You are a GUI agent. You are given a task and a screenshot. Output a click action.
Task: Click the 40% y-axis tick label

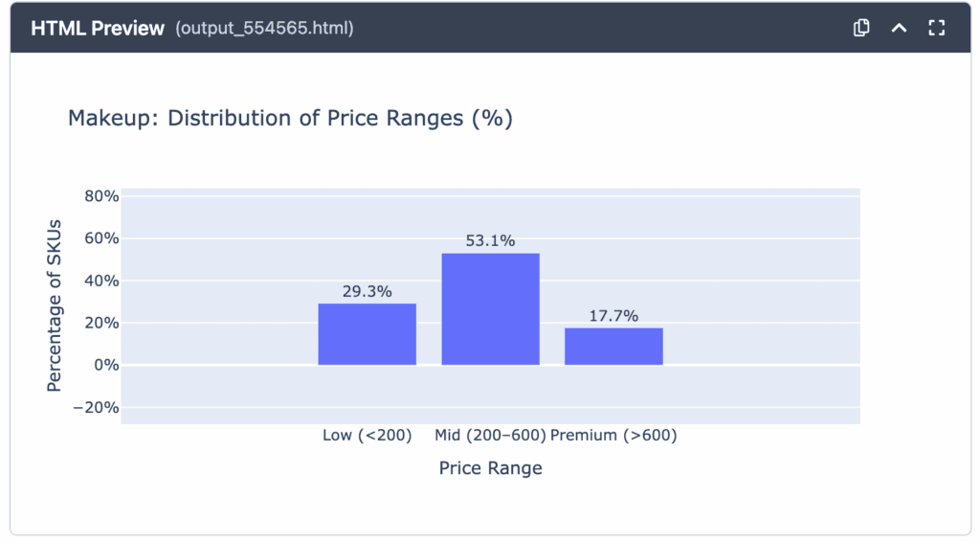tap(102, 281)
